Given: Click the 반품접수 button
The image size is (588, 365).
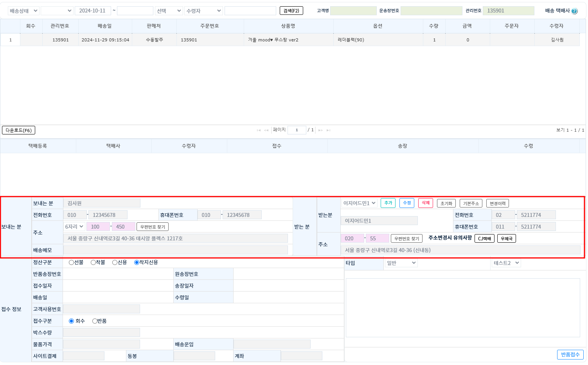Looking at the screenshot, I should 570,354.
